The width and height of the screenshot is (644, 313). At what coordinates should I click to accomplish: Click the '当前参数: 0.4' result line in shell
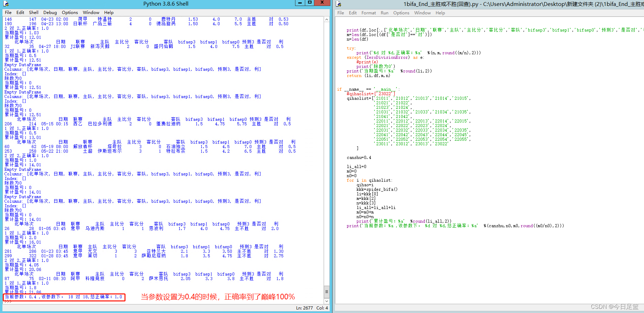pos(64,297)
